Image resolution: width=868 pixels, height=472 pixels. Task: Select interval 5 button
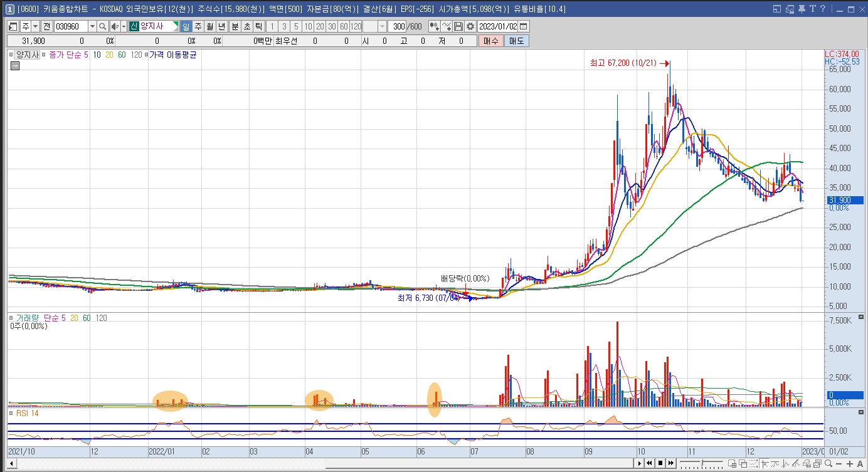296,26
